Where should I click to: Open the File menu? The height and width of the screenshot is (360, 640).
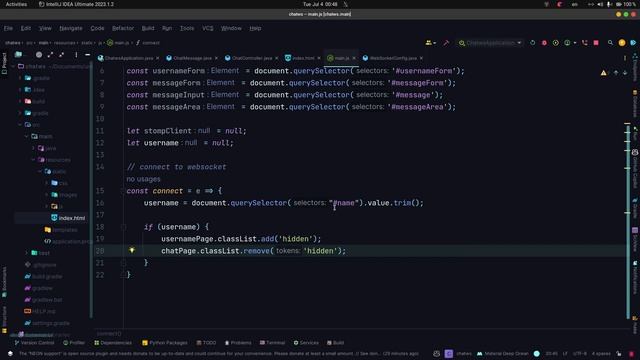(x=8, y=28)
